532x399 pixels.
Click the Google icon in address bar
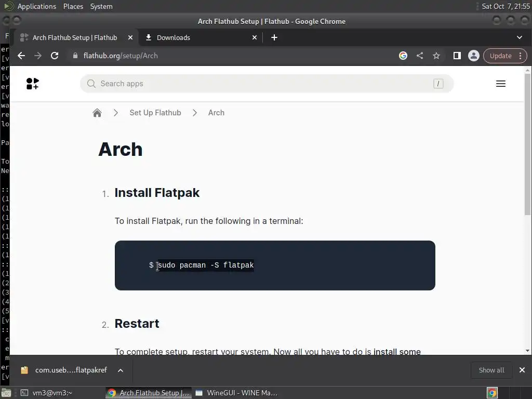click(x=403, y=56)
